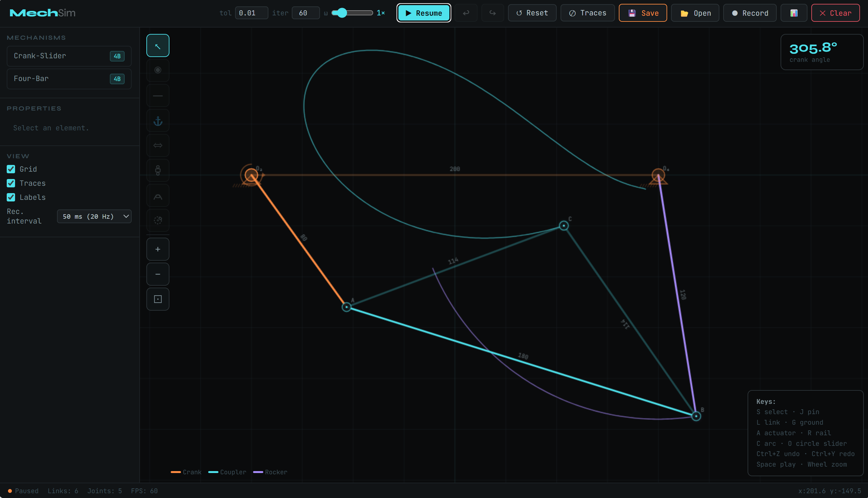
Task: Edit the tol value input field
Action: point(251,13)
